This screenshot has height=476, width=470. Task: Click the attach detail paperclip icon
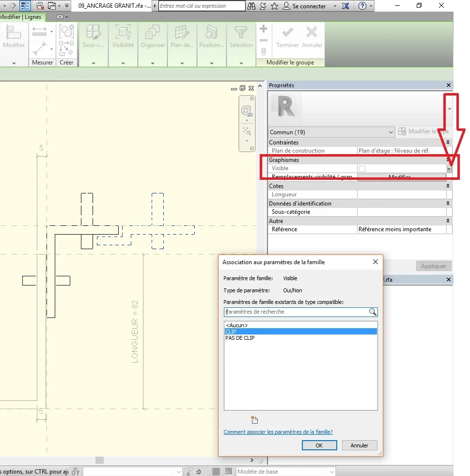(x=264, y=51)
